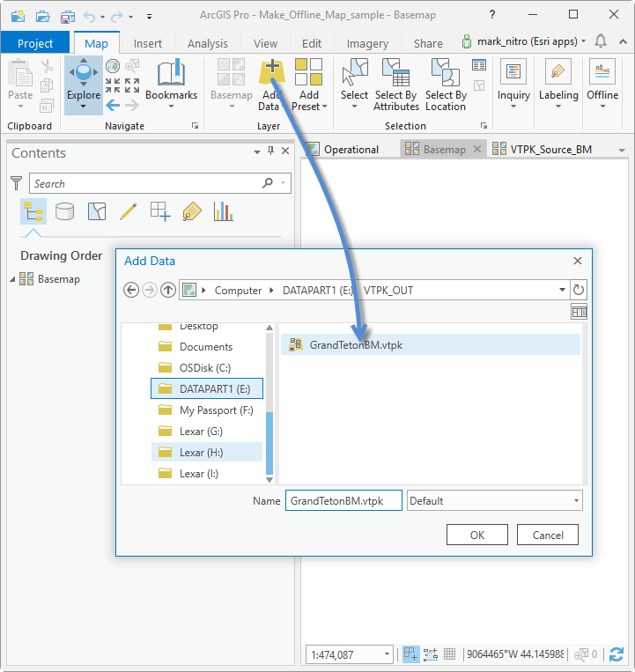Close the Basemap view tab

point(476,149)
